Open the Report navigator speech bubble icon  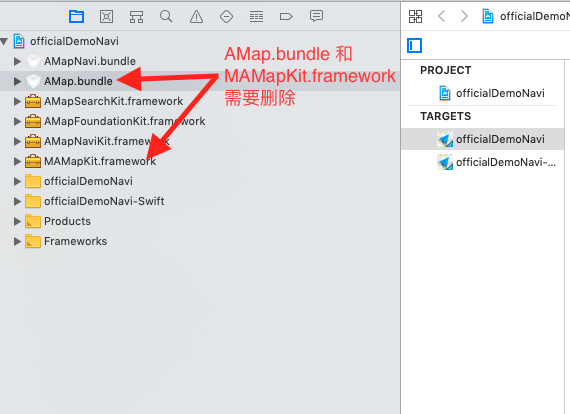coord(316,16)
